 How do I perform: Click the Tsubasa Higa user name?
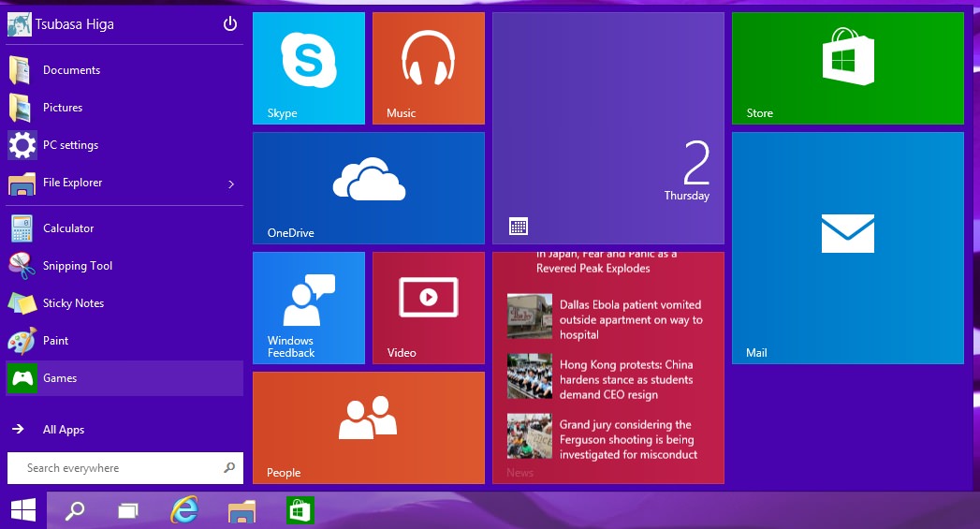point(74,24)
